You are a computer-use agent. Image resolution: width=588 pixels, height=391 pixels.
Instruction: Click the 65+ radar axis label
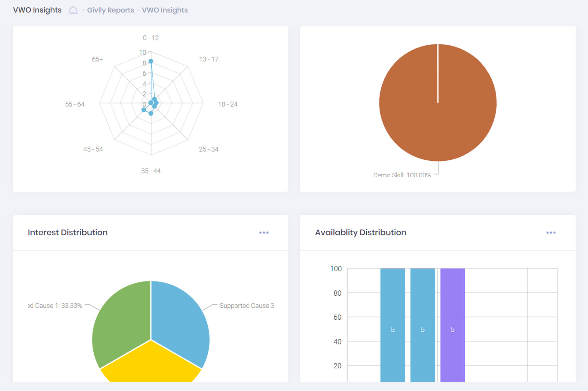[x=97, y=59]
